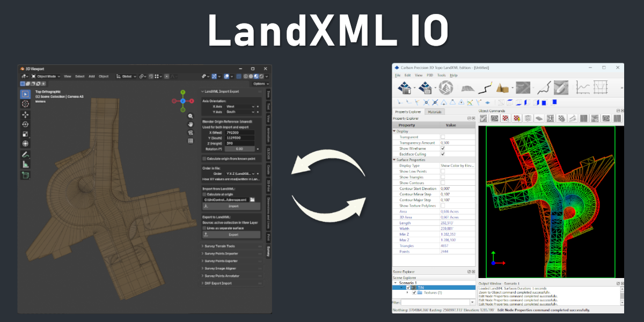This screenshot has height=322, width=644.
Task: Click the Select menu in Blender header
Action: 79,76
